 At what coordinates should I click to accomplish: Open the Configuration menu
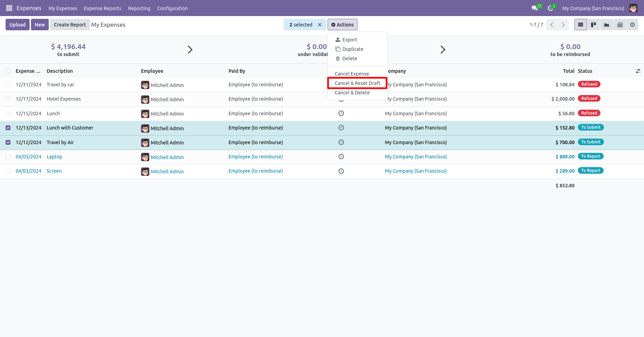click(x=172, y=8)
